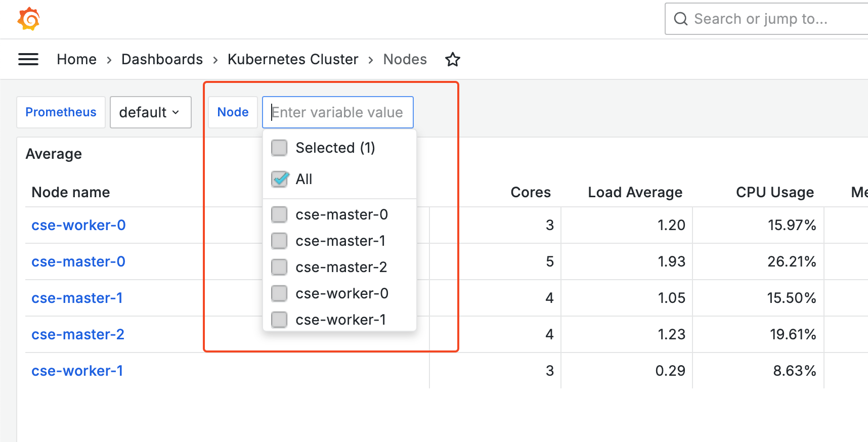The width and height of the screenshot is (868, 442).
Task: Click the Grafana logo icon
Action: point(28,19)
